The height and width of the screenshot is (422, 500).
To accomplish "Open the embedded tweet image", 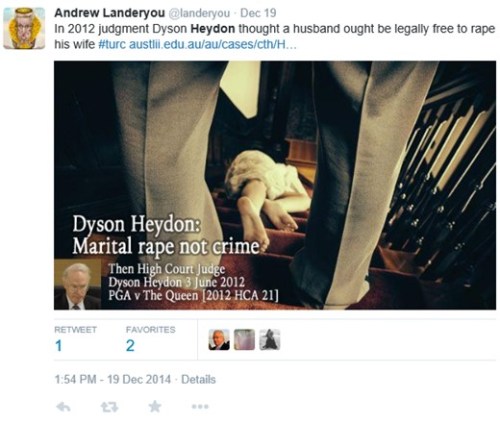I will click(275, 185).
